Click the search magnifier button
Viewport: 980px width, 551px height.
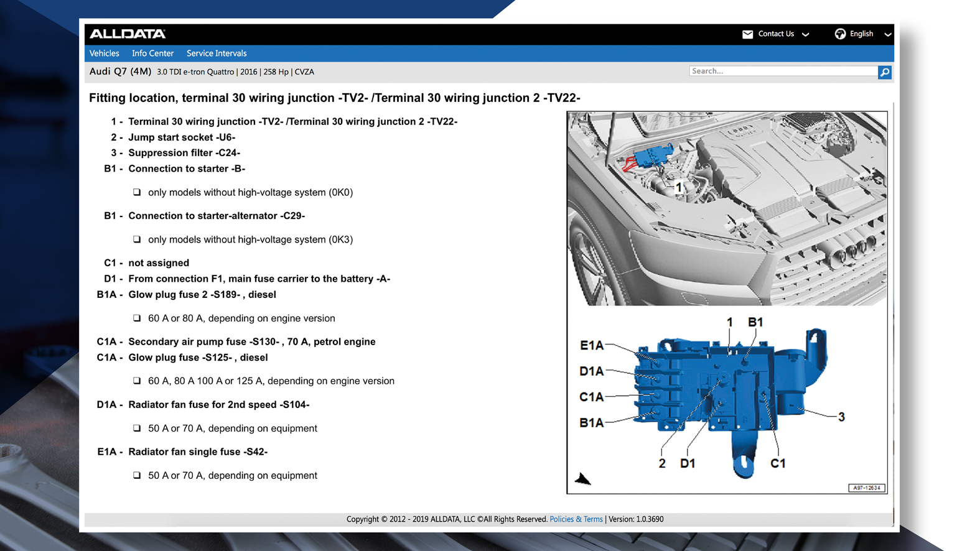pyautogui.click(x=884, y=72)
